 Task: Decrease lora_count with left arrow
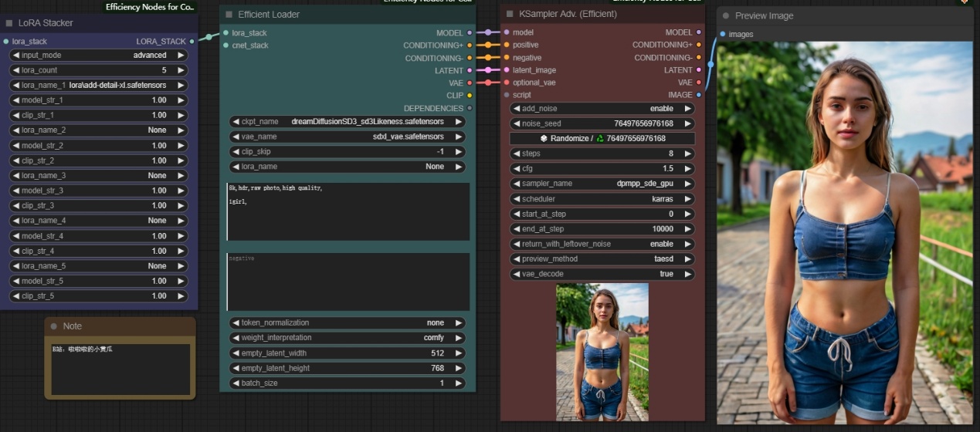click(16, 70)
